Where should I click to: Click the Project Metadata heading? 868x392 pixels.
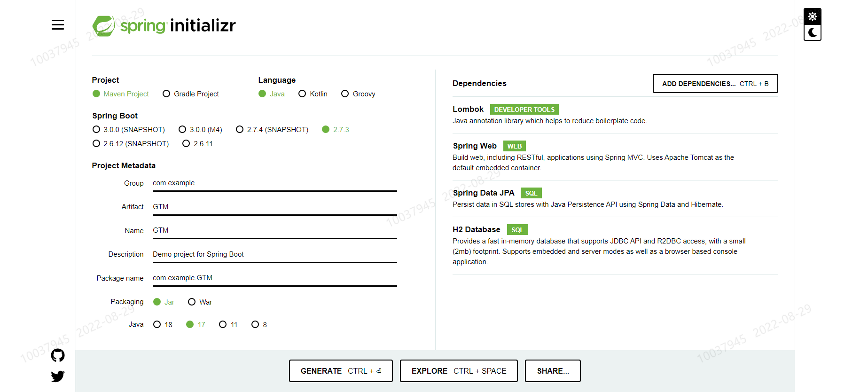click(124, 166)
